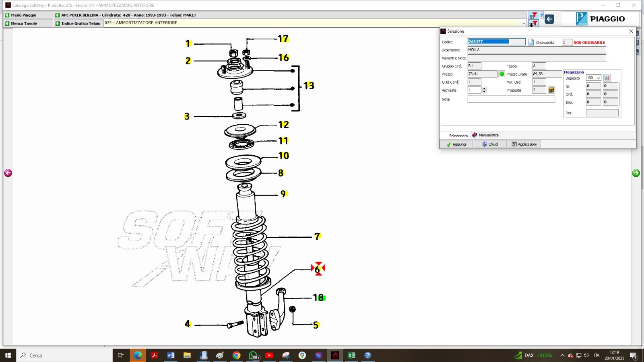Click the chart icon next to Deposito
The height and width of the screenshot is (362, 644).
[x=607, y=78]
